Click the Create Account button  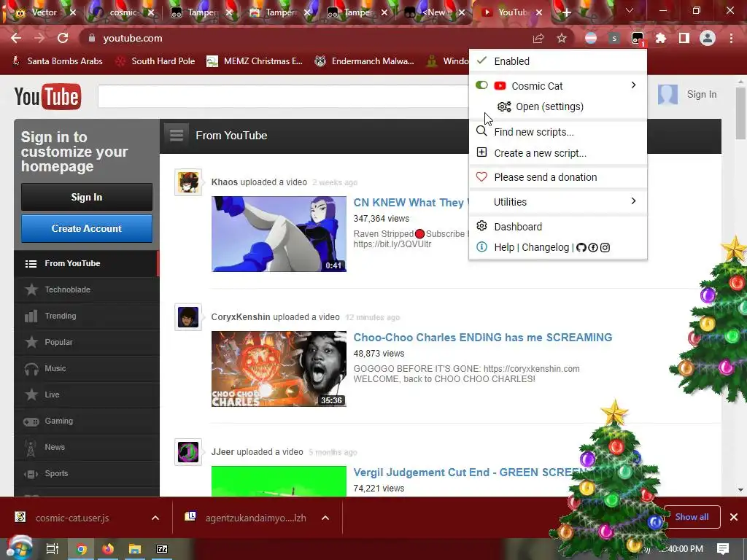(87, 228)
